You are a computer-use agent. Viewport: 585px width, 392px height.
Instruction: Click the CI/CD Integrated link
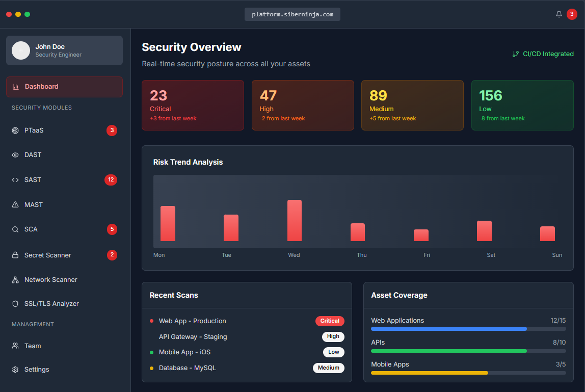pyautogui.click(x=543, y=54)
